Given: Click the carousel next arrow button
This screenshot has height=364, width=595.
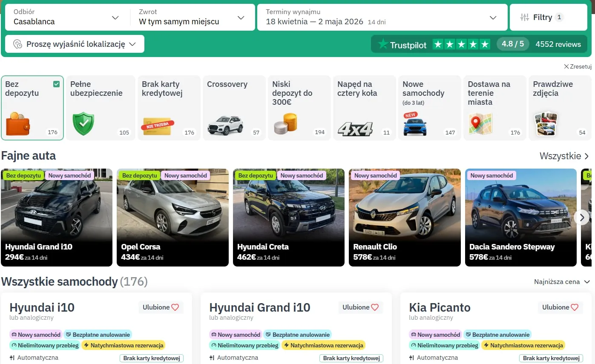Looking at the screenshot, I should point(581,218).
